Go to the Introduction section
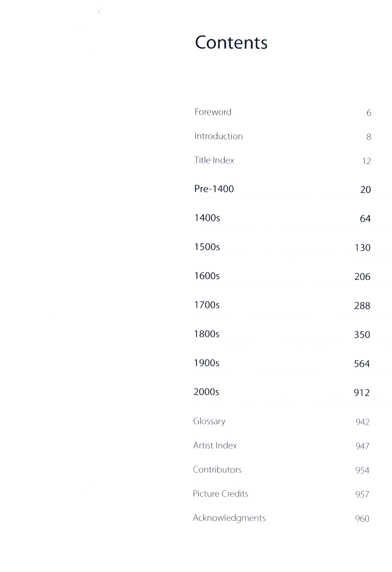This screenshot has width=392, height=572. coord(218,136)
